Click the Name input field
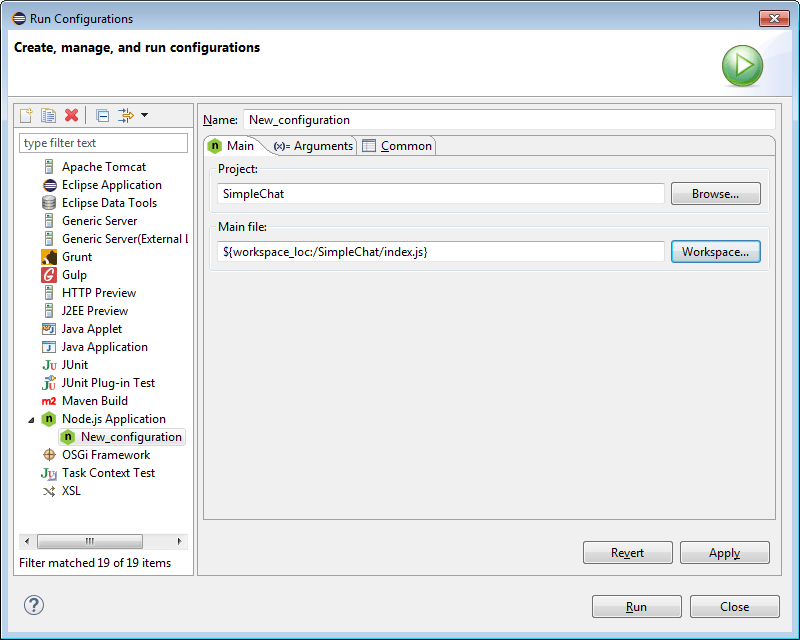The image size is (800, 640). (x=509, y=120)
